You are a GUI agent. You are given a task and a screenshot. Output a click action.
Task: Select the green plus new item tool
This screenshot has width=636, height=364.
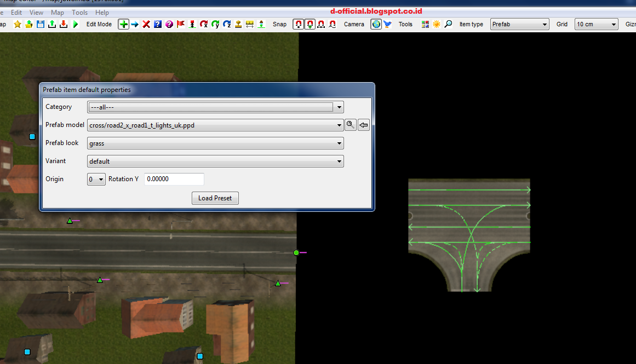pyautogui.click(x=124, y=24)
